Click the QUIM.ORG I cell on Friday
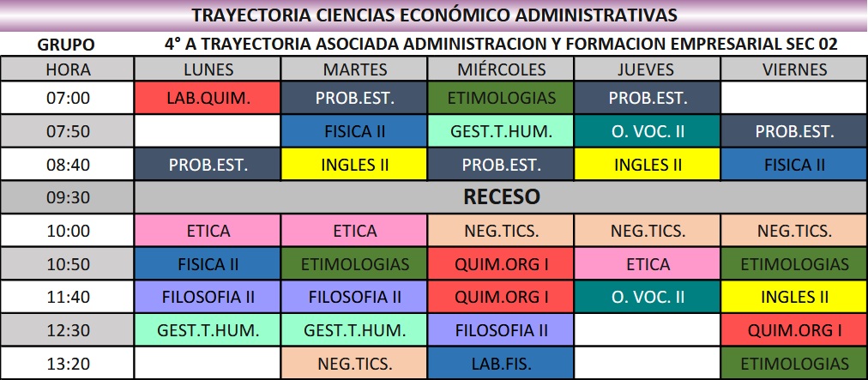The width and height of the screenshot is (868, 380). tap(794, 329)
